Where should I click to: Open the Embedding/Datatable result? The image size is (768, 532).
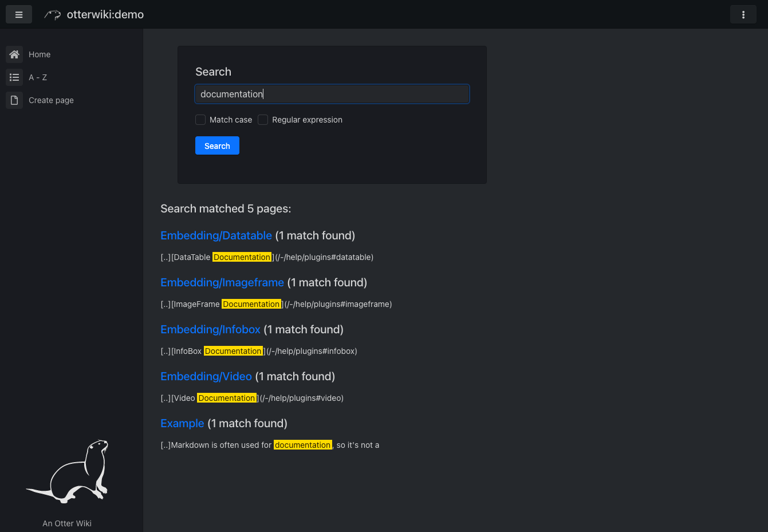(x=216, y=235)
